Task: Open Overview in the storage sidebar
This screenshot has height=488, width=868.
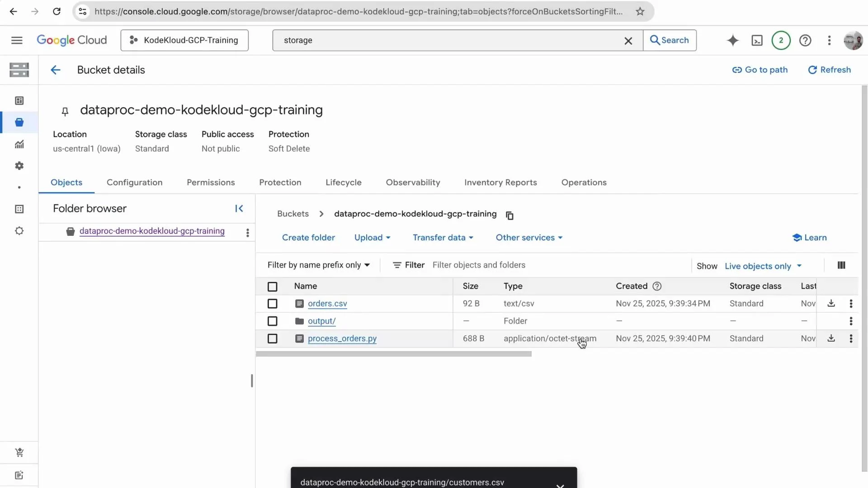Action: (19, 100)
